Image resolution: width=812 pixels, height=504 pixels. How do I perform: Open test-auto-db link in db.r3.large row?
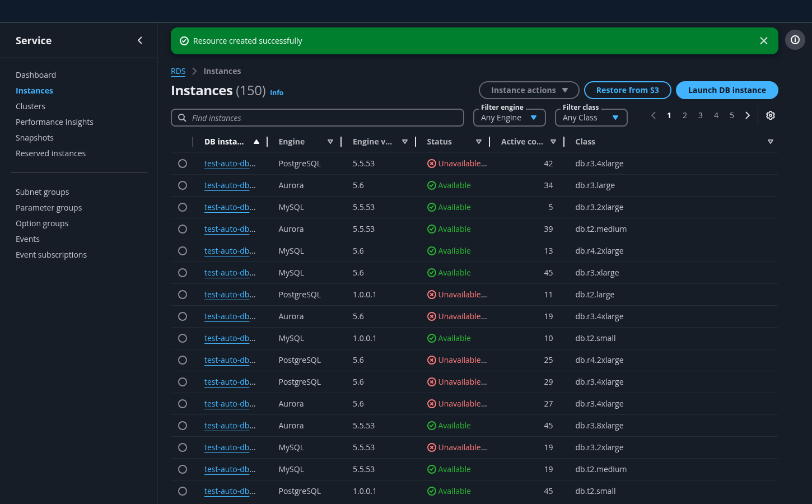click(x=230, y=185)
